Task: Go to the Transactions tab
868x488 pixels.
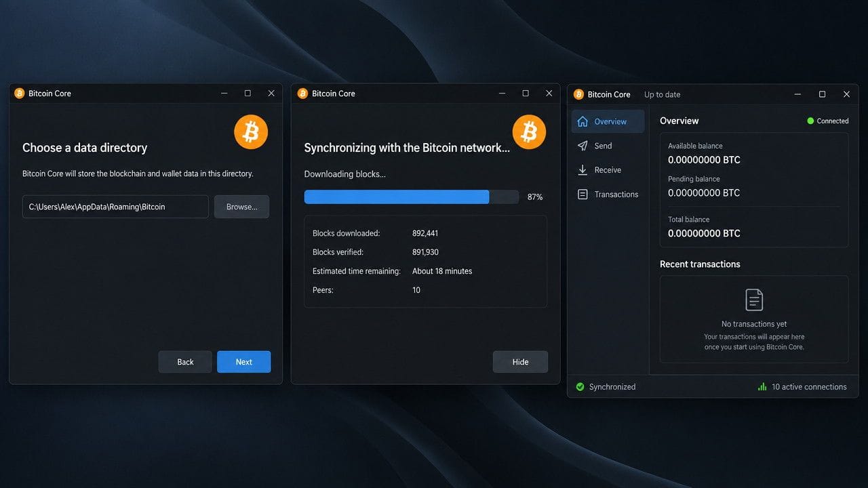Action: pos(608,195)
